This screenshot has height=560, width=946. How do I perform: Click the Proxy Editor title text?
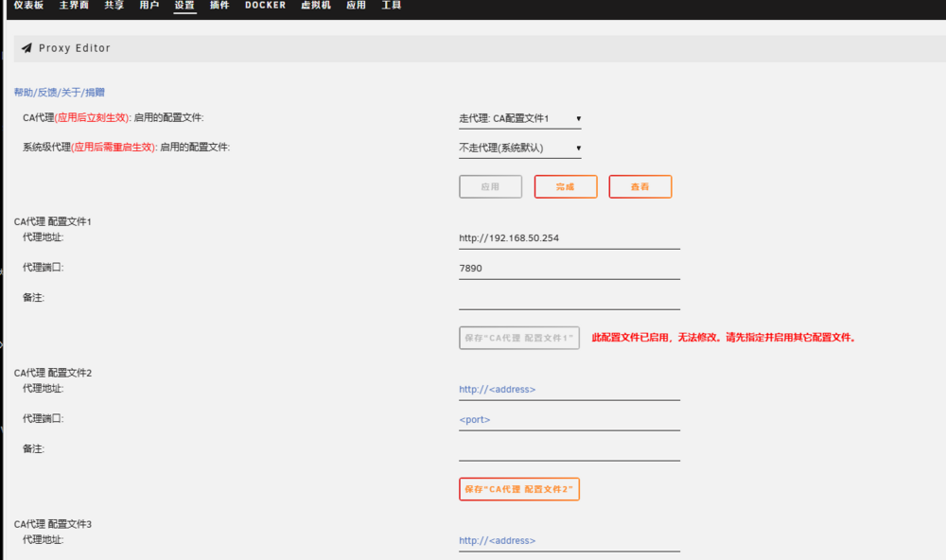click(75, 48)
